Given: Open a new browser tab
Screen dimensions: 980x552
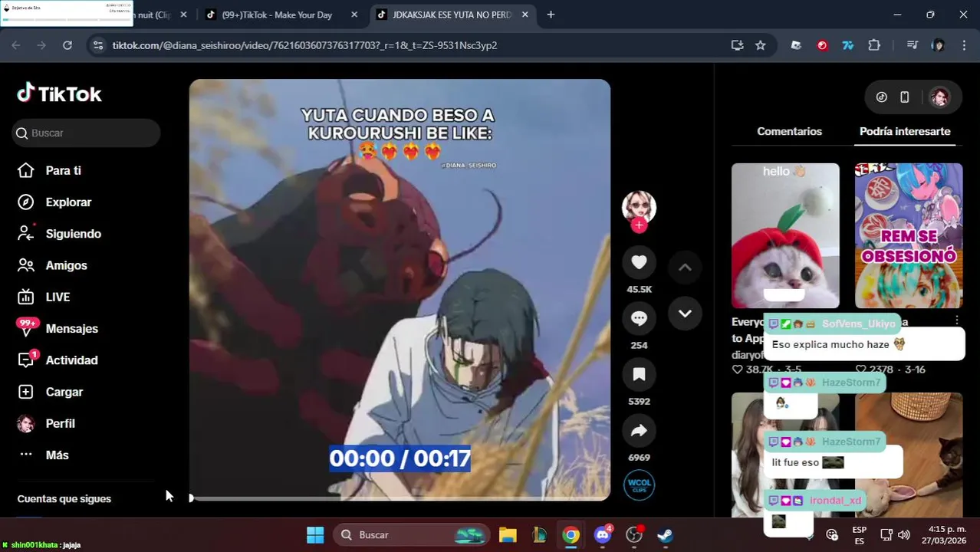Looking at the screenshot, I should click(551, 15).
